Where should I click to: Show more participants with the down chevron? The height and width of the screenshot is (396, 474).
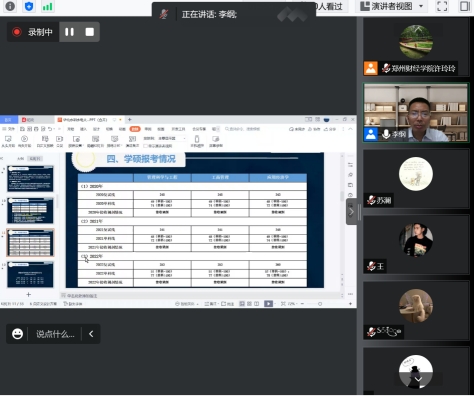(418, 379)
